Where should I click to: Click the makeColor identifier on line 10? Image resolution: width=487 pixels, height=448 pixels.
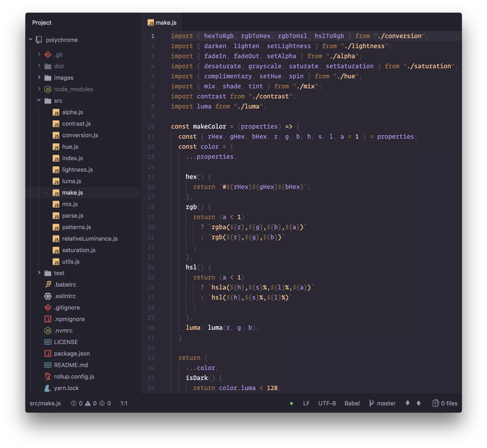(209, 126)
